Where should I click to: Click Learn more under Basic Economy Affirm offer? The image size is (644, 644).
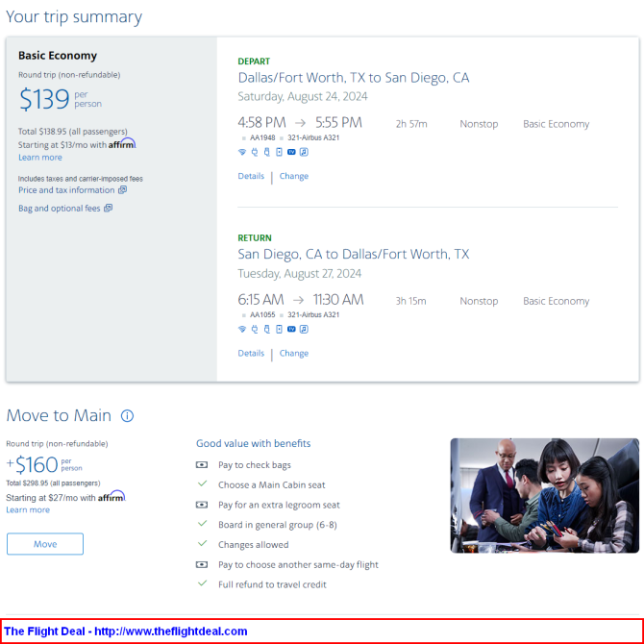coord(40,158)
